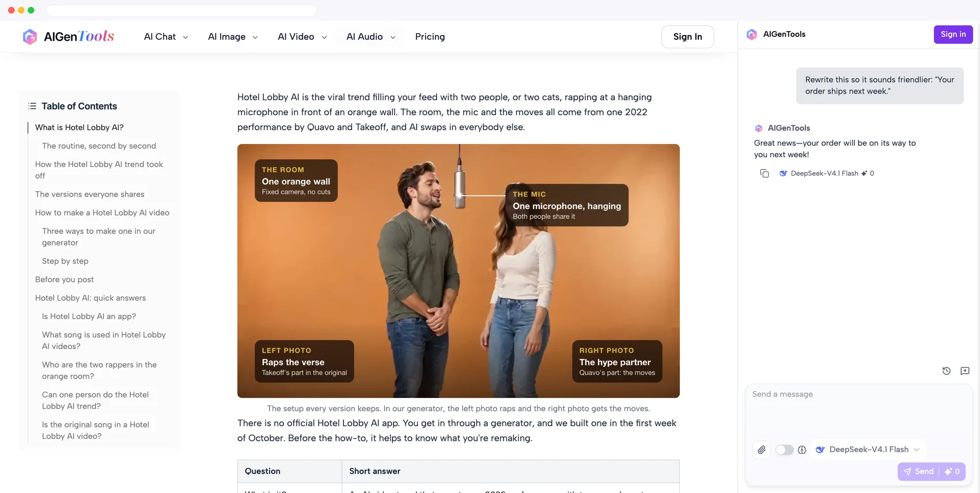Viewport: 980px width, 493px height.
Task: Click the AIGenTools logo in the chat panel header
Action: tap(752, 35)
